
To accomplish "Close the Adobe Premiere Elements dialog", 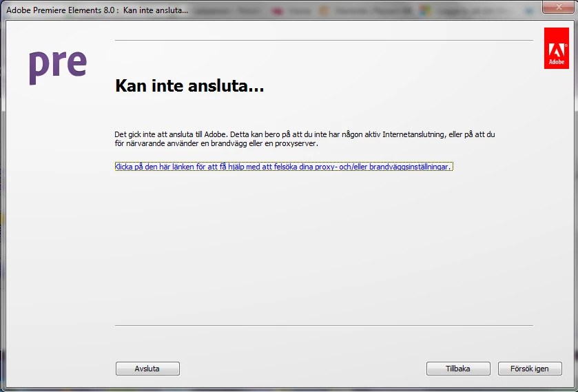I will click(559, 7).
